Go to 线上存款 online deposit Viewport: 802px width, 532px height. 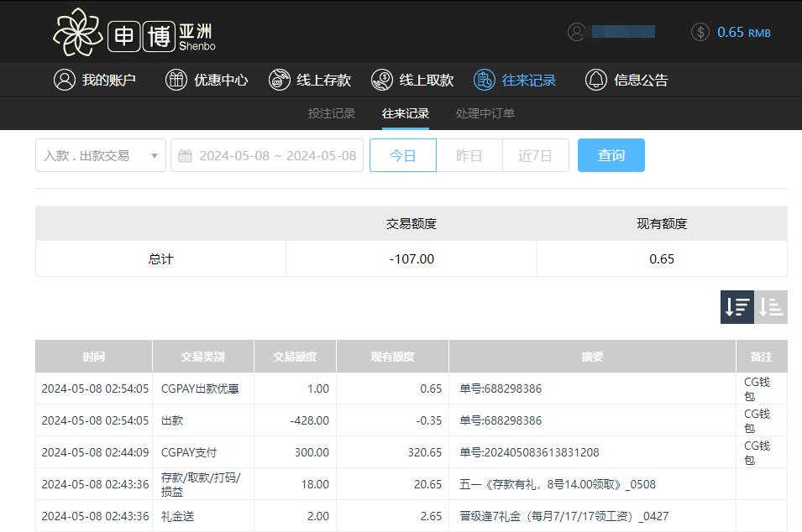[x=310, y=80]
